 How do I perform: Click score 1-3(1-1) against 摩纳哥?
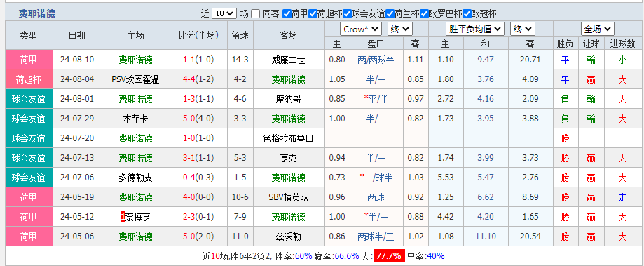[x=199, y=99]
